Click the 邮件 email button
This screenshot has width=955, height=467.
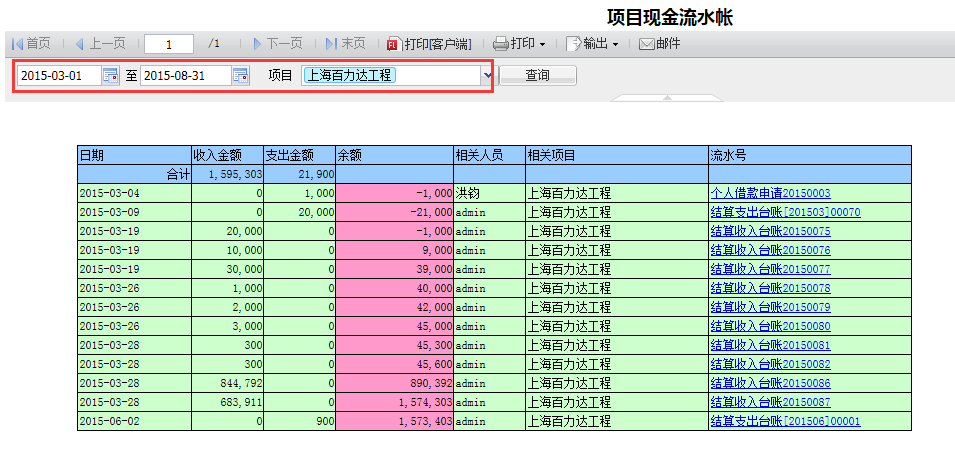click(660, 44)
